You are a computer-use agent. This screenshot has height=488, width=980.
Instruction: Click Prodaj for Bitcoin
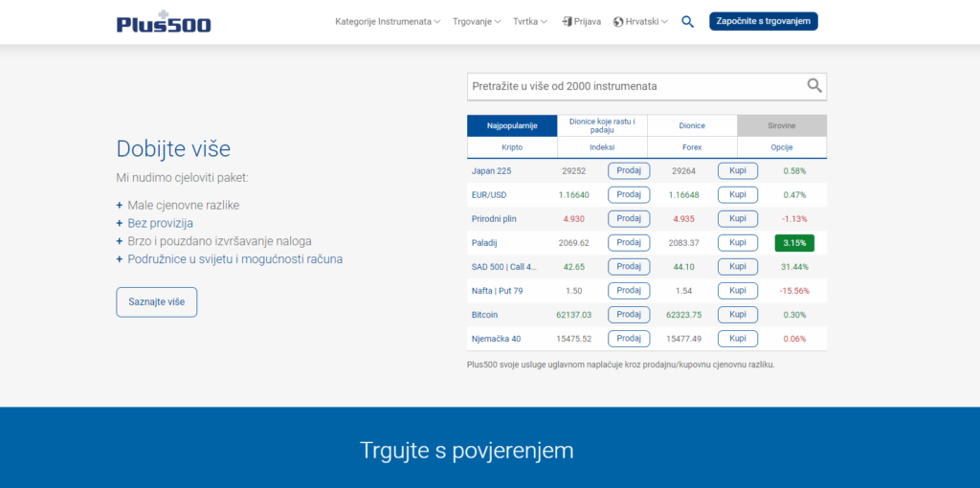pyautogui.click(x=628, y=315)
